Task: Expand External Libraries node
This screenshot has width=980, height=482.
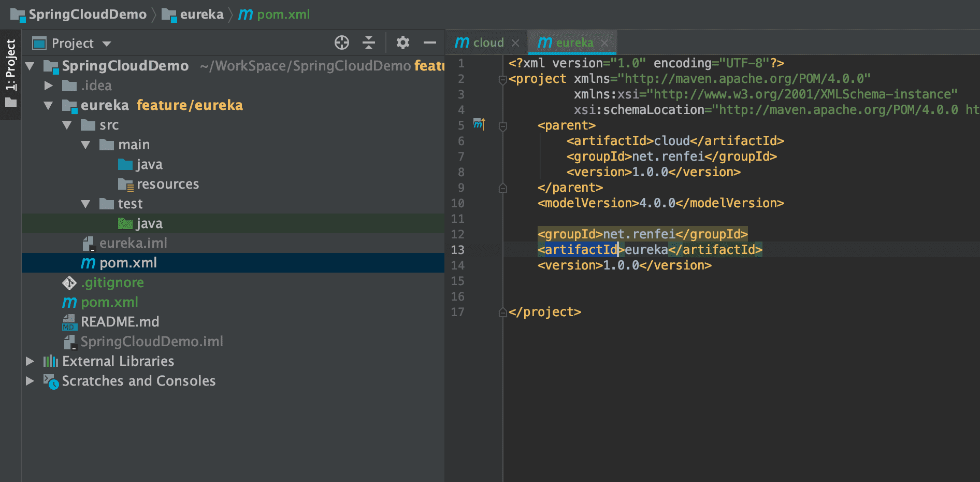Action: click(x=30, y=361)
